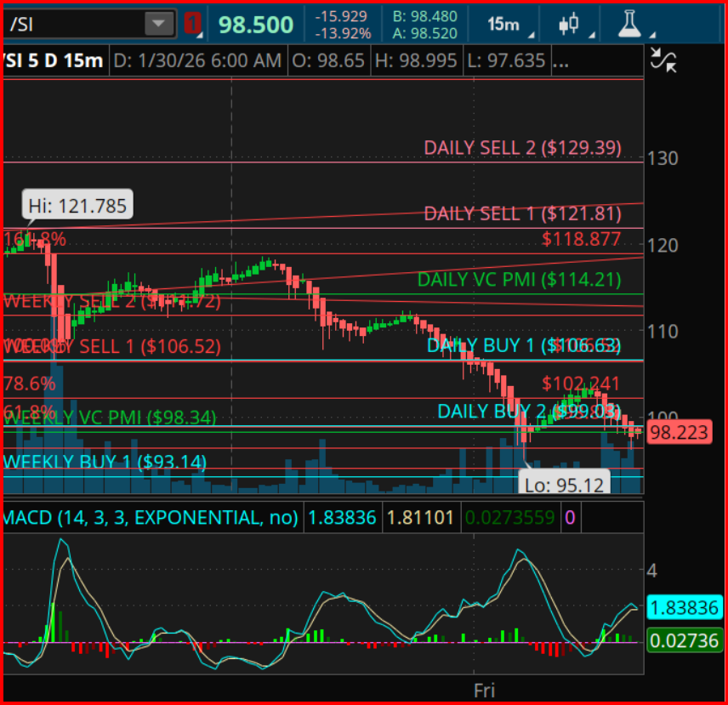
Task: Expand the ellipsis in chart header
Action: pyautogui.click(x=560, y=61)
